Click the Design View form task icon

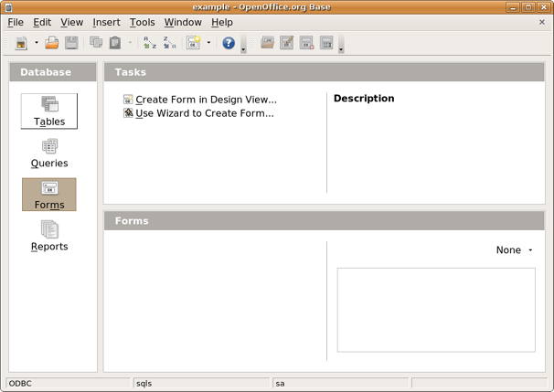(x=128, y=100)
